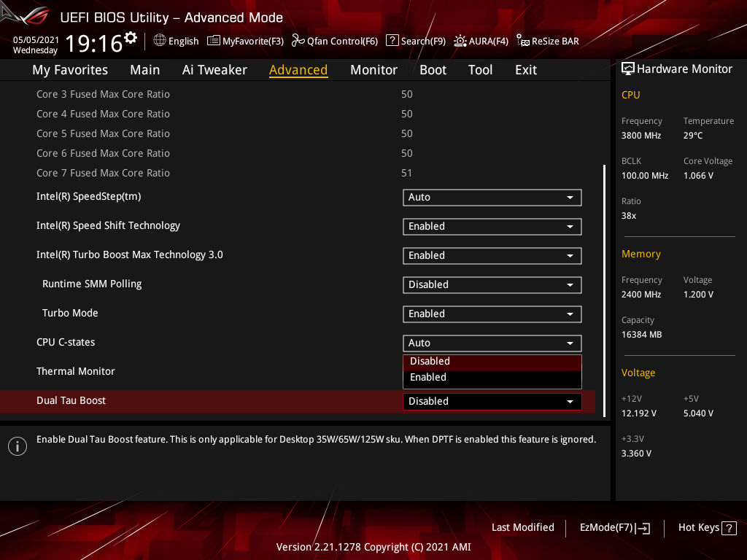Click the ReSize BAR icon
This screenshot has width=747, height=560.
(x=522, y=41)
